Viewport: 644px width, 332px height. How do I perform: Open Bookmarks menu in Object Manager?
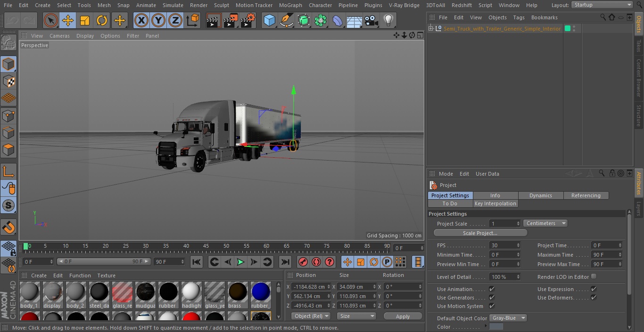544,17
